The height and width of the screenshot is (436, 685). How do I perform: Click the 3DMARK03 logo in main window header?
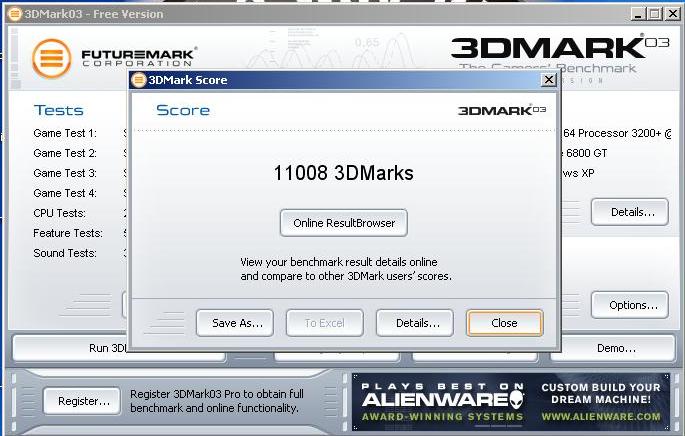coord(560,47)
